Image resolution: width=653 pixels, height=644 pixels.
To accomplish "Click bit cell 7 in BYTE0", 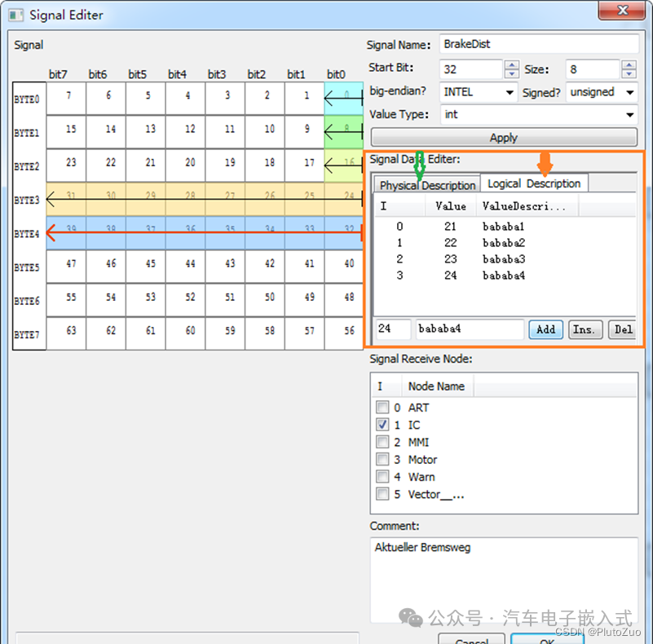I will 67,99.
